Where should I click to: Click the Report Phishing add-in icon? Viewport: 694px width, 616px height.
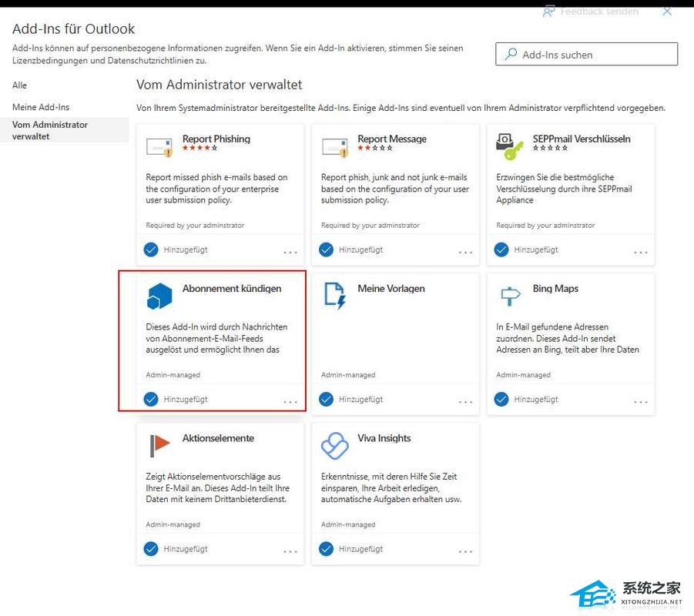pos(159,146)
